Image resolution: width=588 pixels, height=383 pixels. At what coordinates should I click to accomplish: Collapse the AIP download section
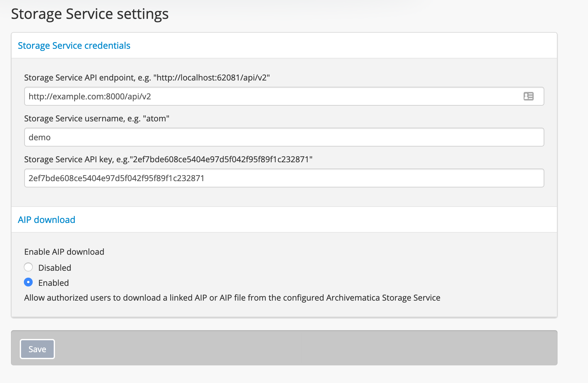click(x=46, y=220)
